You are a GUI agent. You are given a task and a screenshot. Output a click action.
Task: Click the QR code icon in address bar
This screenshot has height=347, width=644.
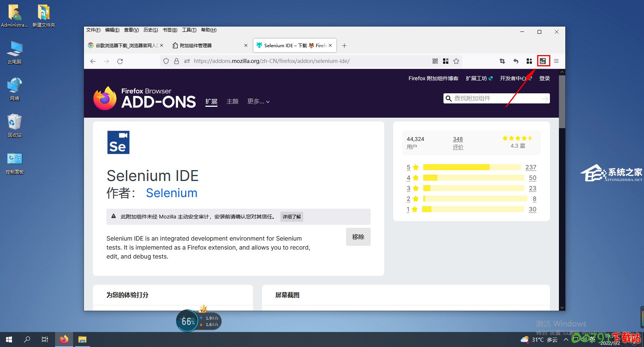[x=435, y=61]
